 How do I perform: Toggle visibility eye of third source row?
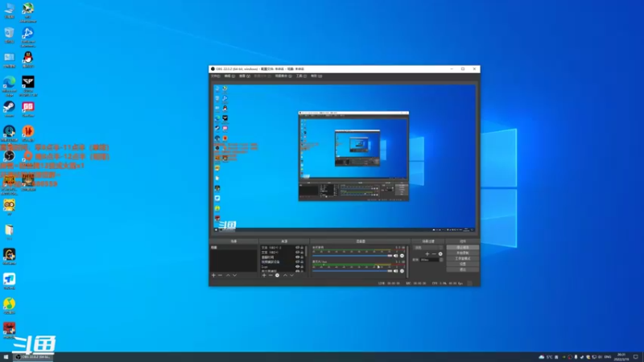[297, 257]
